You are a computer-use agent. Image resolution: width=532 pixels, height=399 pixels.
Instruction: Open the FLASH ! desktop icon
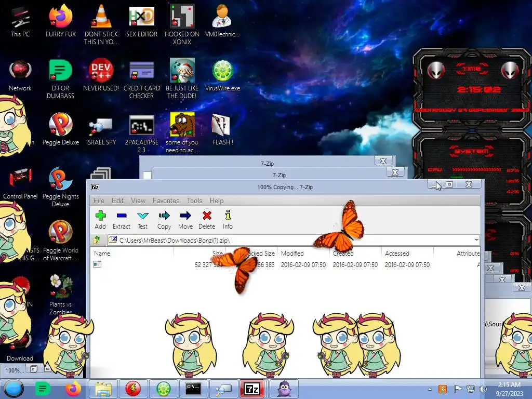tap(222, 129)
